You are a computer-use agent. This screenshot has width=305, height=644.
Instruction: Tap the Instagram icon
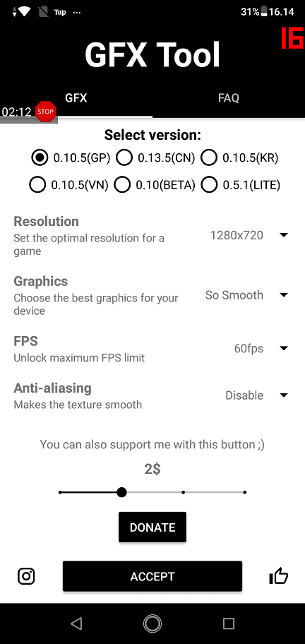26,576
